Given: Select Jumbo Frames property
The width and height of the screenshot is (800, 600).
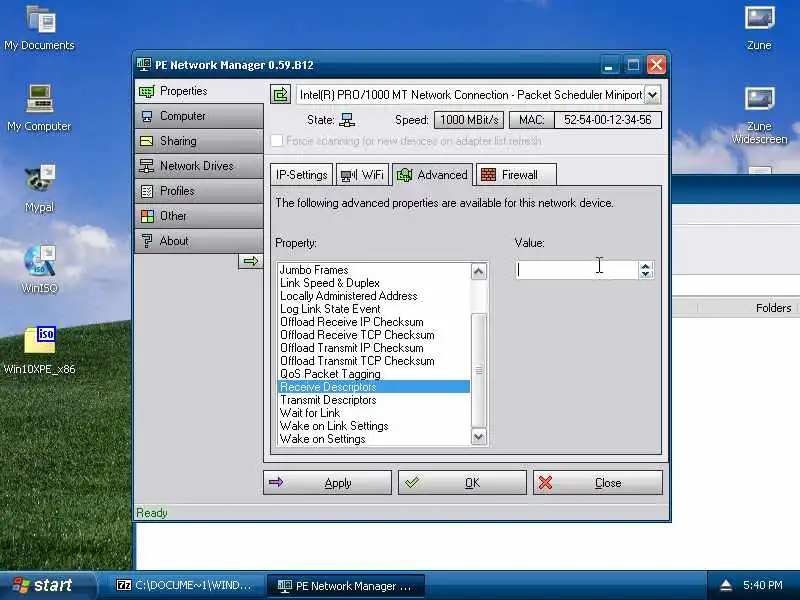Looking at the screenshot, I should [x=373, y=270].
